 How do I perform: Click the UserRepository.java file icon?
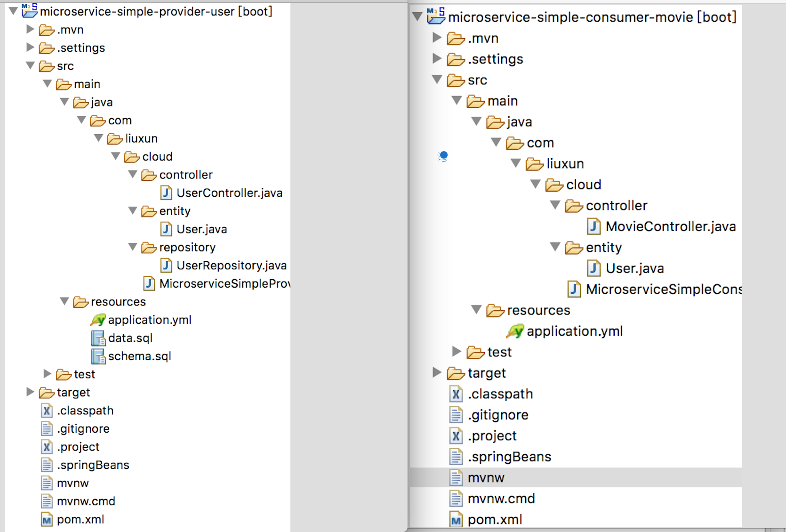pyautogui.click(x=166, y=265)
